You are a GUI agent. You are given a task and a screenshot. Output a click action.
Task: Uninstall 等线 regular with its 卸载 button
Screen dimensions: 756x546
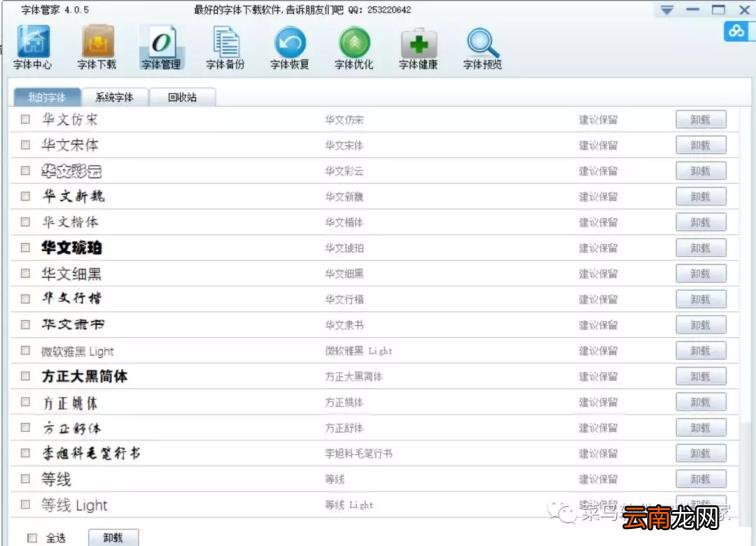coord(701,479)
